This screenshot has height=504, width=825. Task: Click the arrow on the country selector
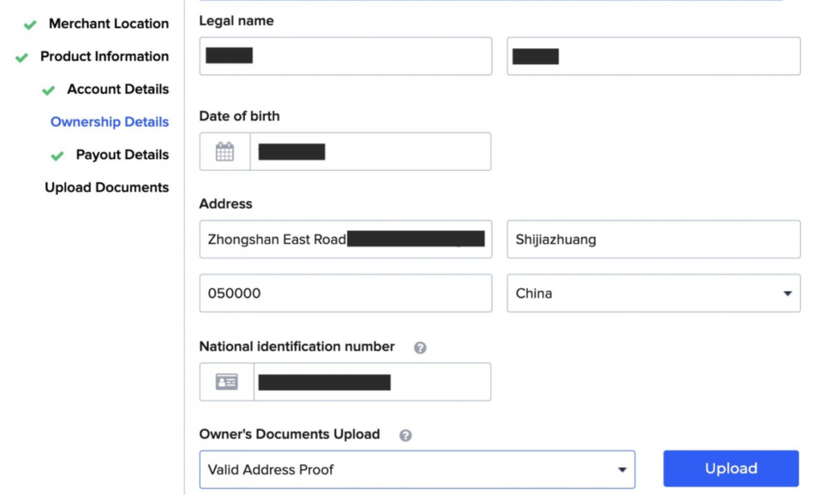(x=787, y=293)
